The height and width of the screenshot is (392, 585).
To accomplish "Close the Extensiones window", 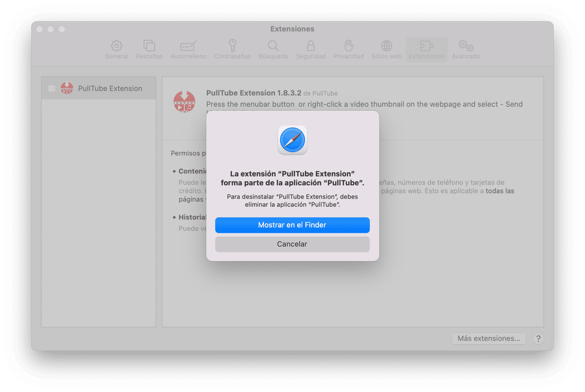I will (x=39, y=29).
